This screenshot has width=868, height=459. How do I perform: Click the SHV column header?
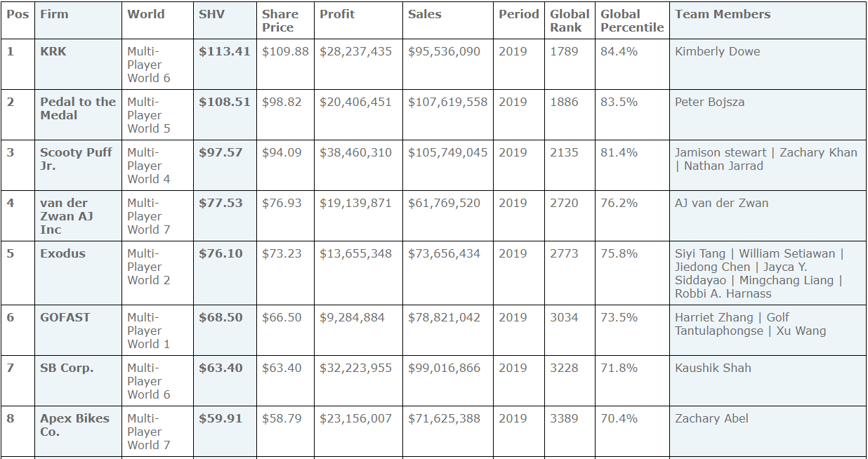click(211, 14)
